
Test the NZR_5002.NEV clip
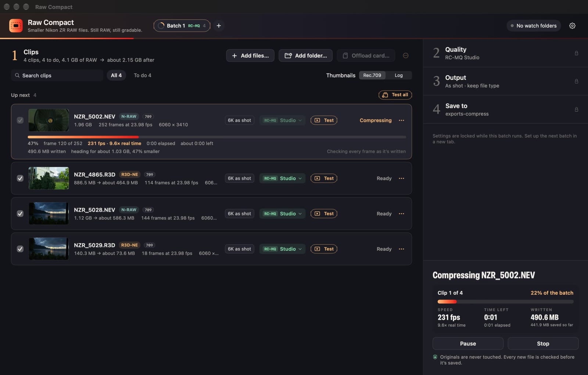324,120
